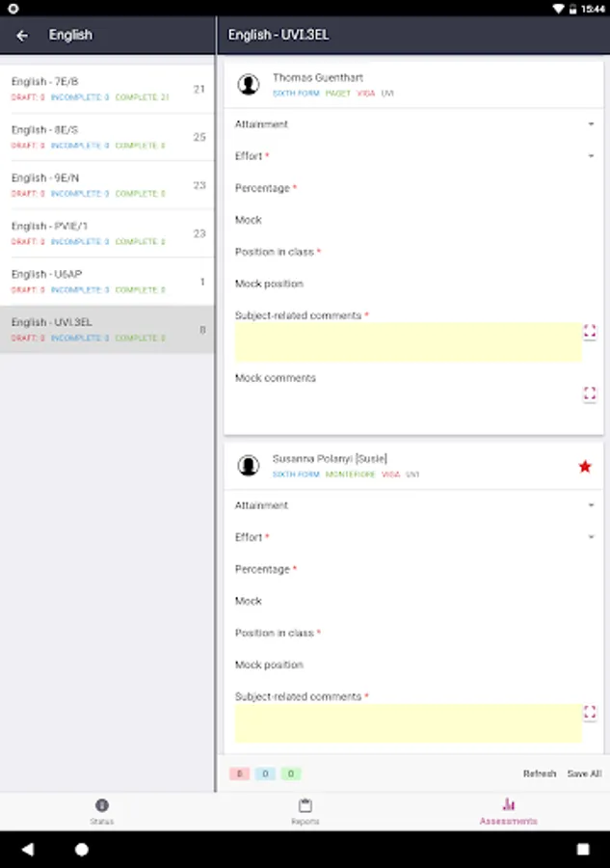
Task: Expand Thomas's subject-related comments fullscreen
Action: 589,332
